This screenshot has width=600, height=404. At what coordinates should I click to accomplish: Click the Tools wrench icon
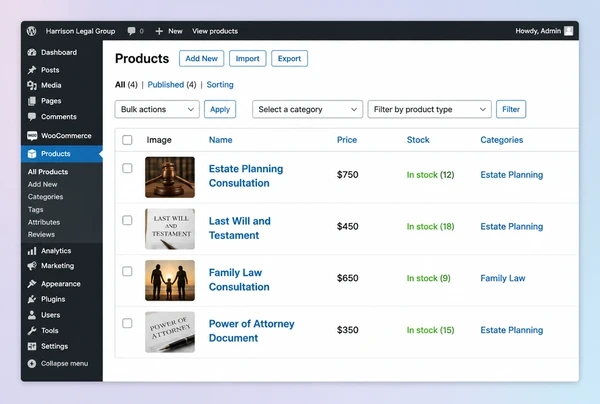[32, 331]
